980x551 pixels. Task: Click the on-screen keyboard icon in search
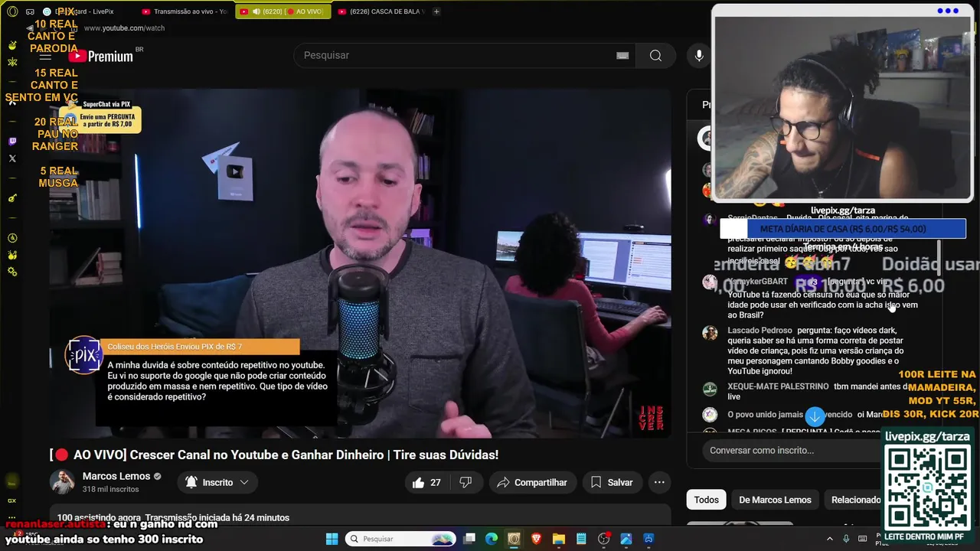[x=622, y=55]
